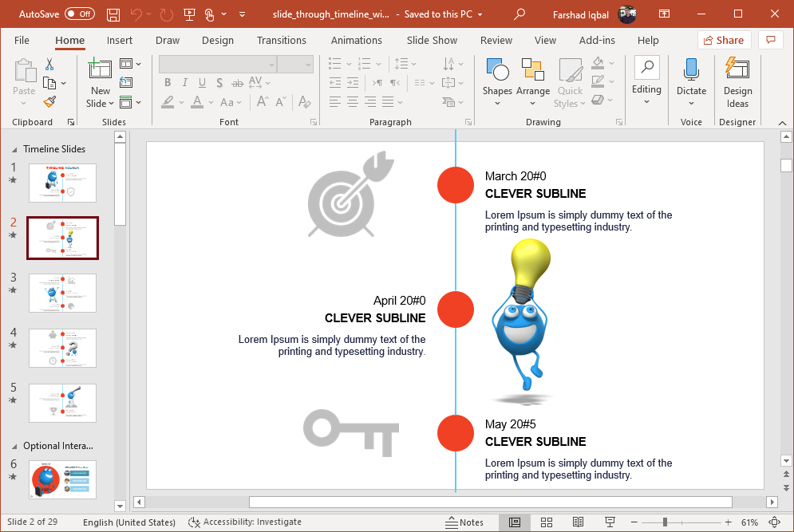Screen dimensions: 794x532
Task: Click the Redo icon
Action: (166, 14)
